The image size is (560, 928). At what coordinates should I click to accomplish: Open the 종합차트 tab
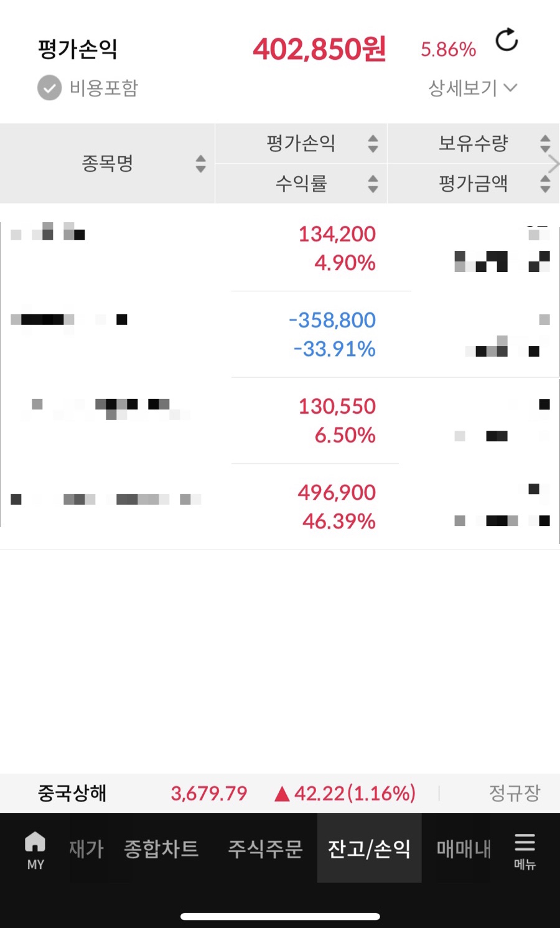click(x=161, y=848)
